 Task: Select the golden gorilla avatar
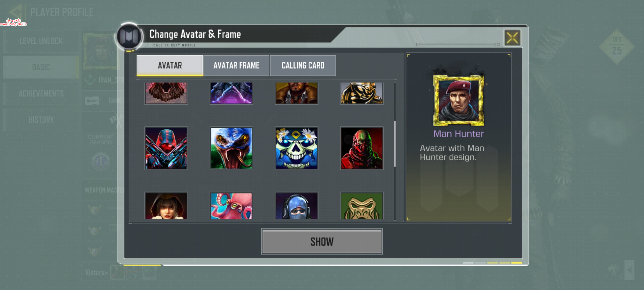[x=362, y=206]
